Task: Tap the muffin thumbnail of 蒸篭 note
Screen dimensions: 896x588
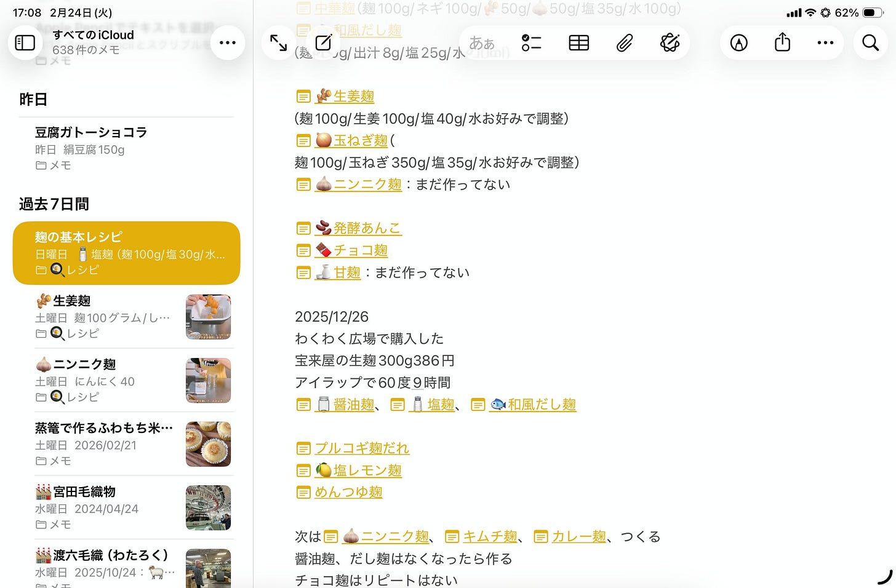Action: pos(208,444)
